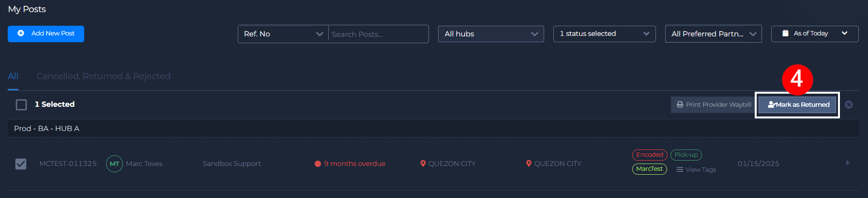The width and height of the screenshot is (868, 198).
Task: Switch to the All tab
Action: (13, 76)
